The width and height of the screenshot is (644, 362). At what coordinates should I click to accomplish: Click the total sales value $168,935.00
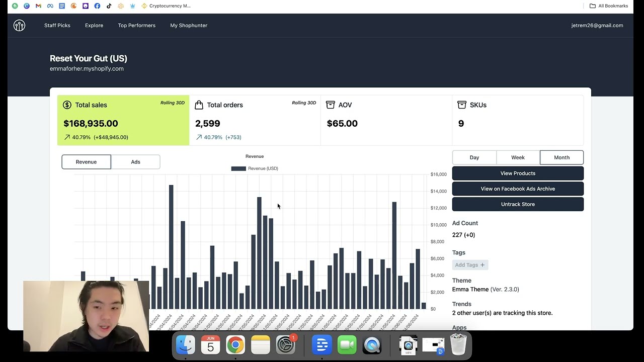point(91,123)
